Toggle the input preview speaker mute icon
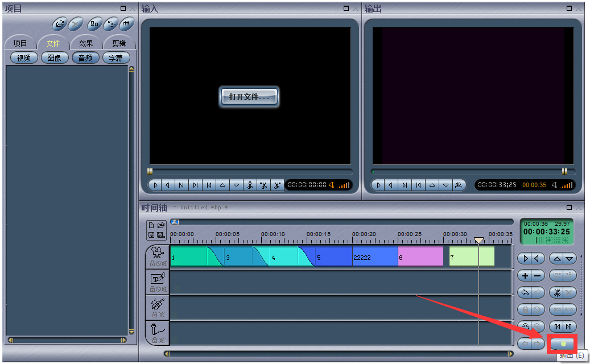This screenshot has width=590, height=364. pos(332,185)
